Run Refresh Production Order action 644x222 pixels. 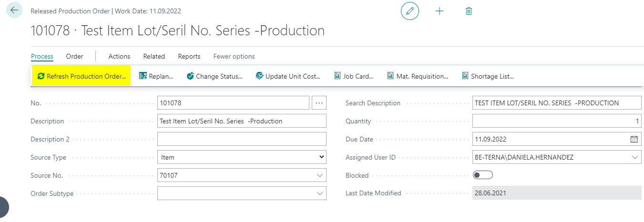pos(82,76)
